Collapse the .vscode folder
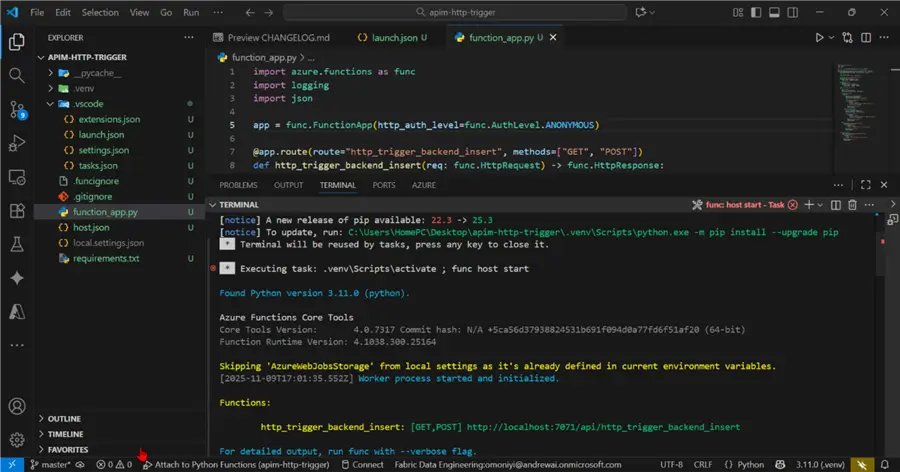 click(x=51, y=104)
